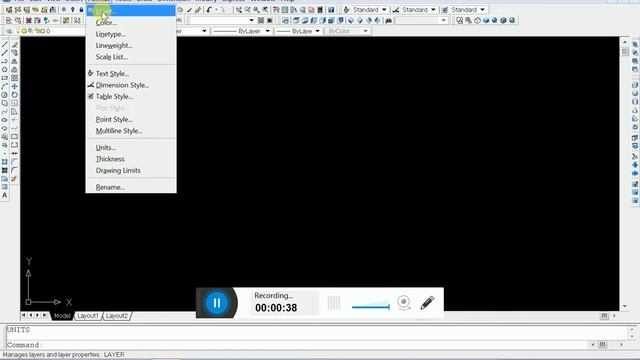Viewport: 640px width, 360px height.
Task: Open the Linetype ByLayer dropdown
Action: point(267,31)
